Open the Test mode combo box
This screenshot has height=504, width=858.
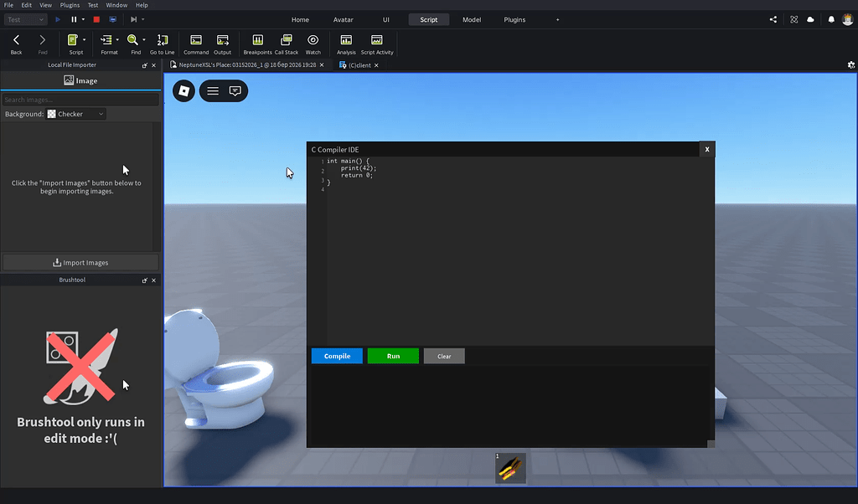[26, 20]
